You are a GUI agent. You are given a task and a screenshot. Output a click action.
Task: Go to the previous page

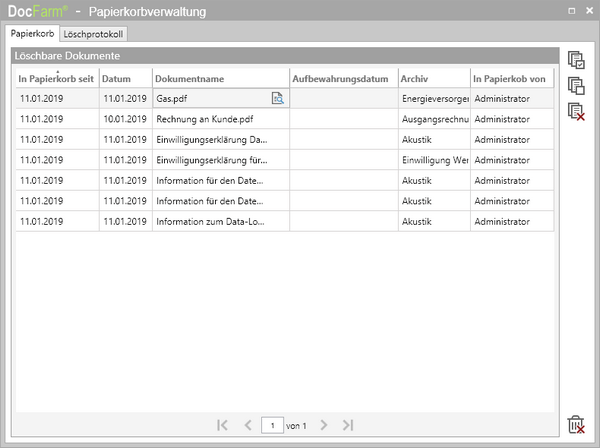(248, 425)
